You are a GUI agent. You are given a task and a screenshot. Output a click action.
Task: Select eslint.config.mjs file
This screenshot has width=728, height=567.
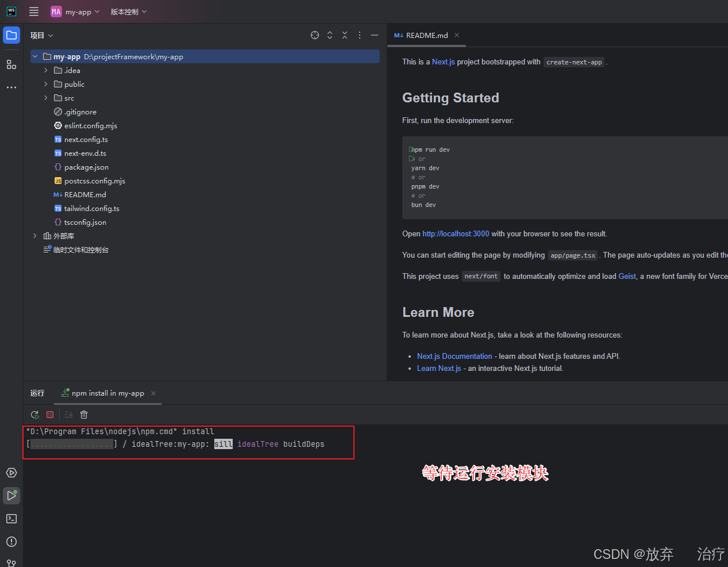[90, 126]
